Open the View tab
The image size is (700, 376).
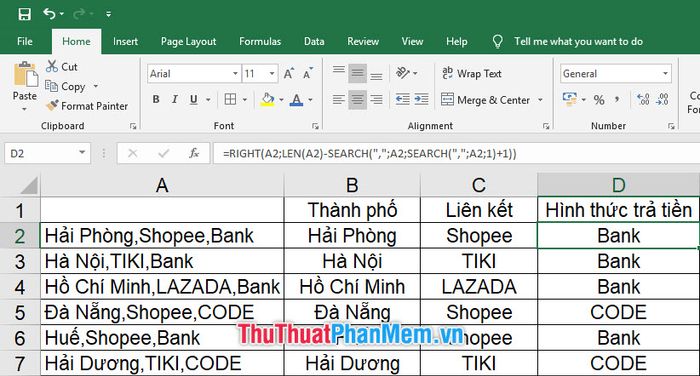412,42
